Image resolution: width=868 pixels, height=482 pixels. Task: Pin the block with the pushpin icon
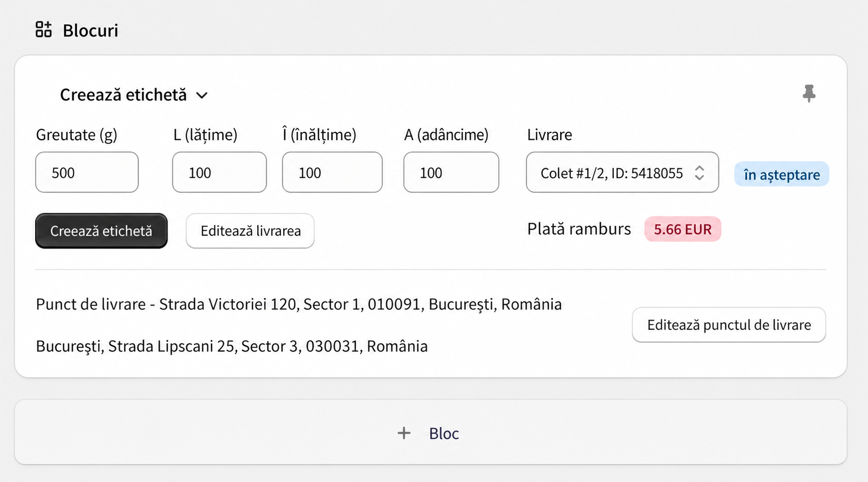tap(809, 94)
